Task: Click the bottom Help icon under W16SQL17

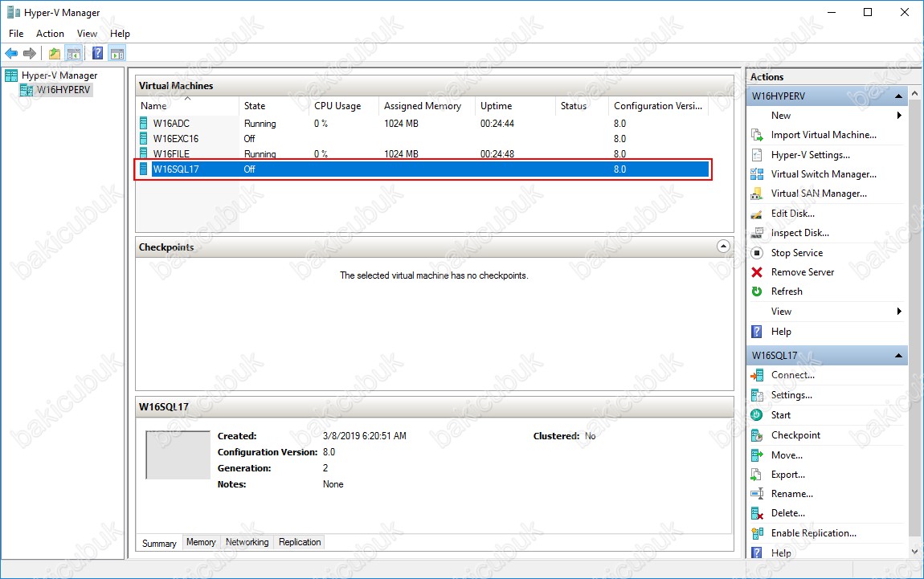Action: [757, 552]
